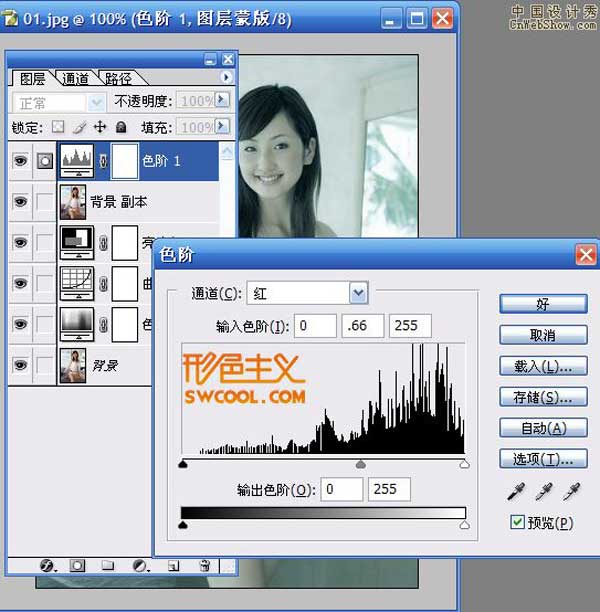Expand the 不透明度 opacity slider arrow

click(x=222, y=101)
